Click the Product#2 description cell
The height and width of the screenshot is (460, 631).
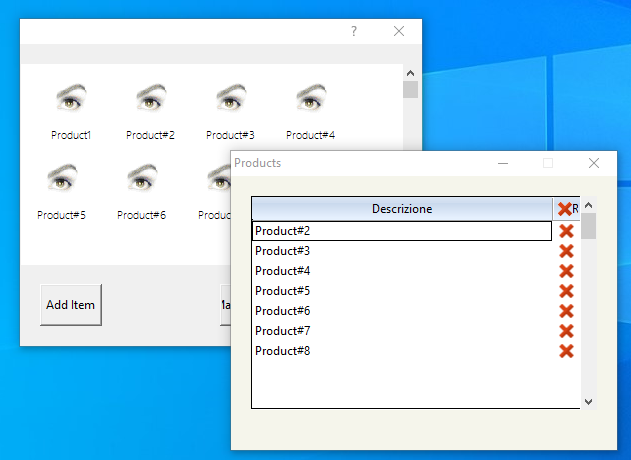click(402, 231)
